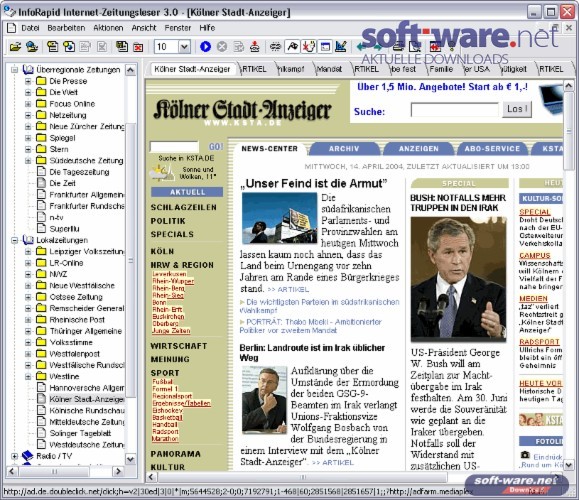This screenshot has width=579, height=500.
Task: Open the dropdown showing value 10
Action: click(184, 47)
